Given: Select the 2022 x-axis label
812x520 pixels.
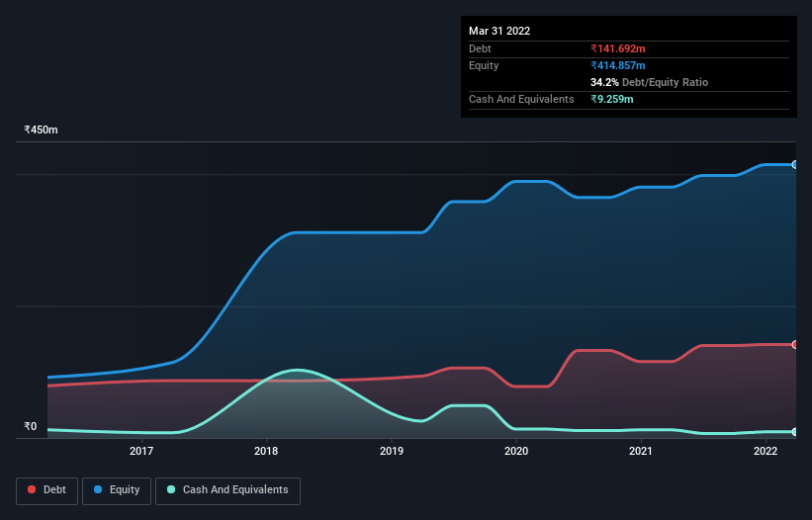Looking at the screenshot, I should (766, 451).
